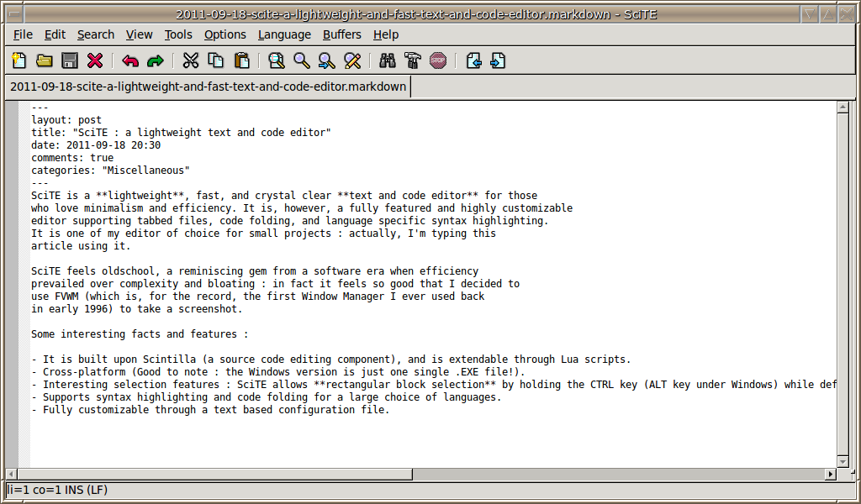
Task: Click the line starting '- Fully customizable'
Action: coord(210,410)
